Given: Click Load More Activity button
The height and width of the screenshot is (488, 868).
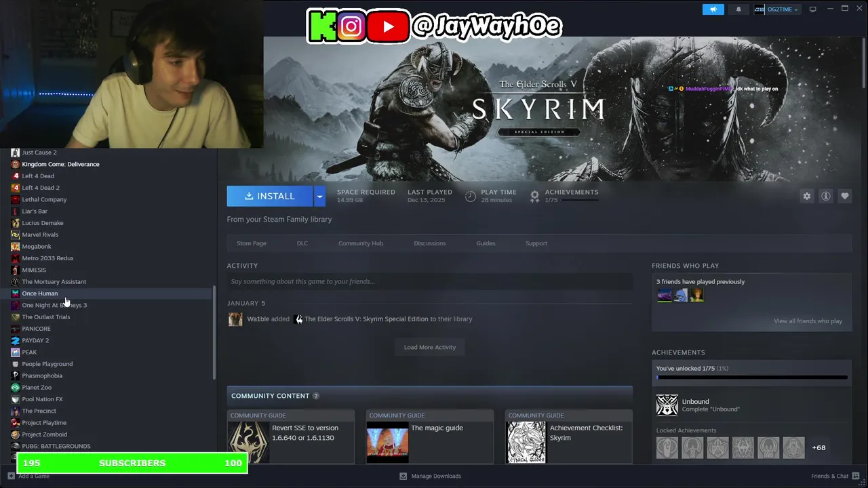Looking at the screenshot, I should tap(430, 347).
